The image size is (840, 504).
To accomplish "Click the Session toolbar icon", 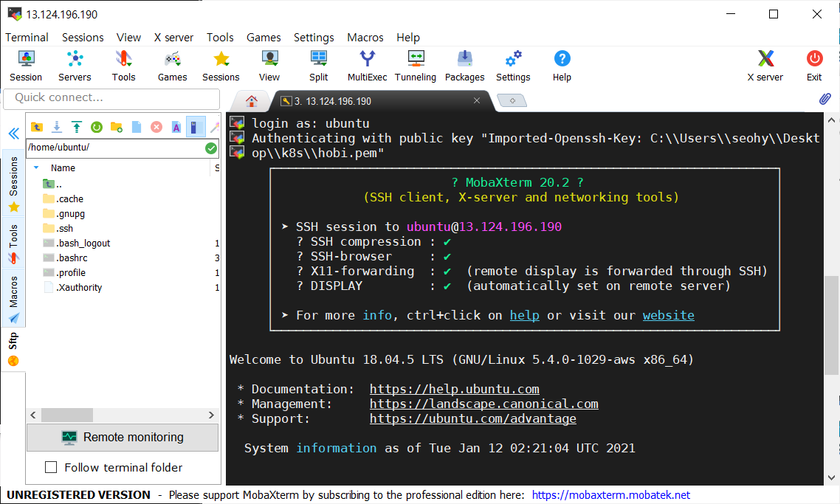I will [x=26, y=59].
